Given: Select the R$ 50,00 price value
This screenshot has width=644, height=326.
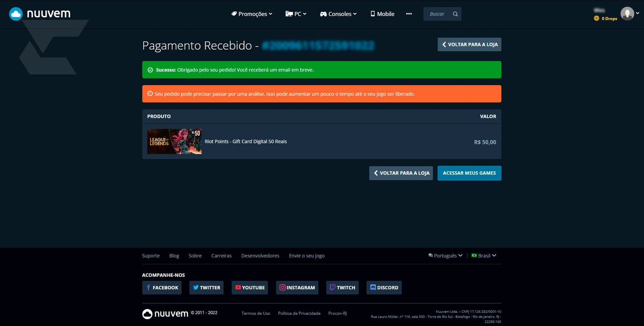Looking at the screenshot, I should pos(485,142).
